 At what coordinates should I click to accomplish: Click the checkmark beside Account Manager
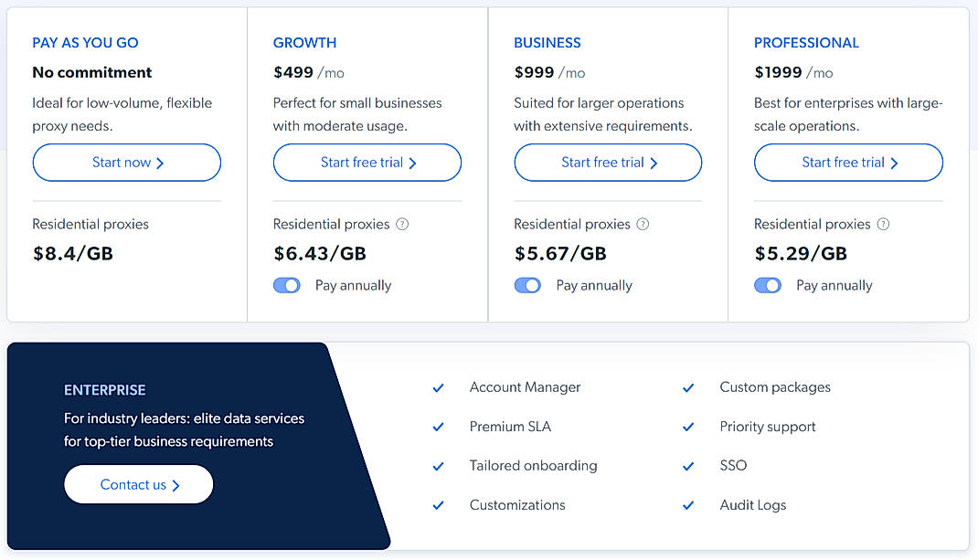pyautogui.click(x=438, y=388)
